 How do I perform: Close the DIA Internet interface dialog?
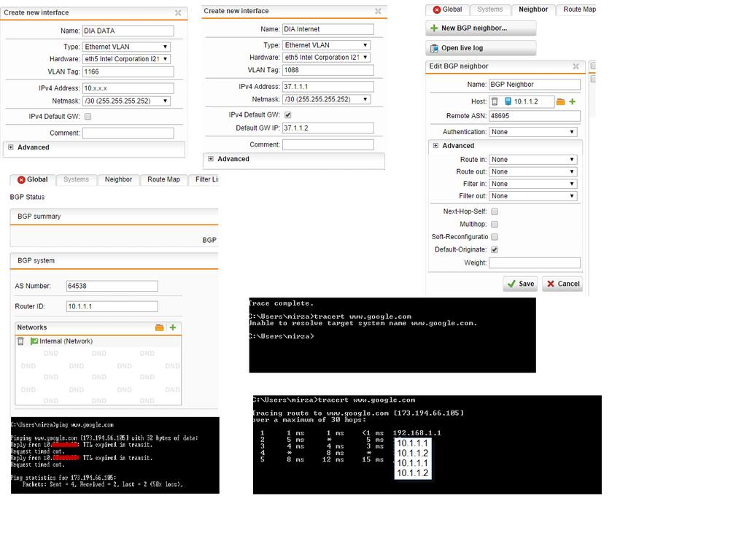pyautogui.click(x=378, y=11)
